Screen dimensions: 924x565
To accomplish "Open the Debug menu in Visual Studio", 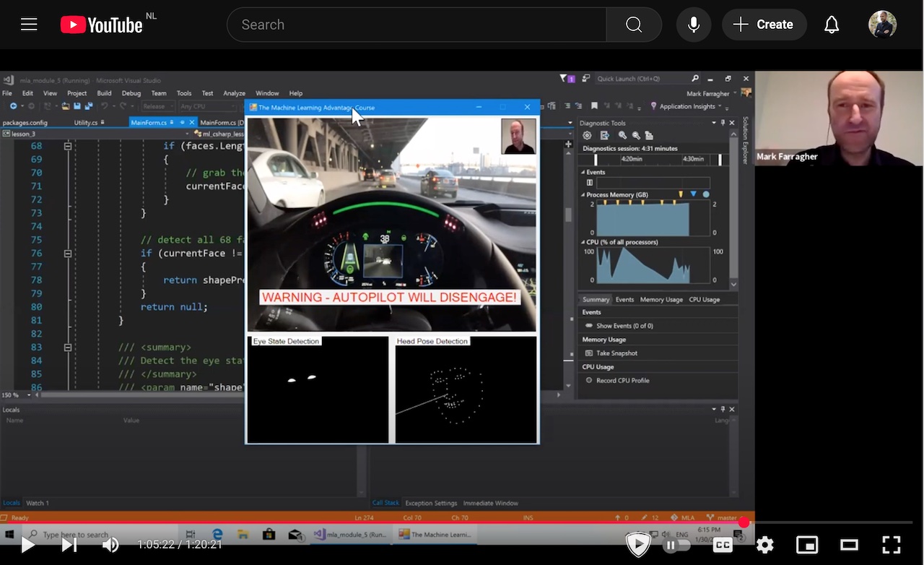I will click(131, 93).
